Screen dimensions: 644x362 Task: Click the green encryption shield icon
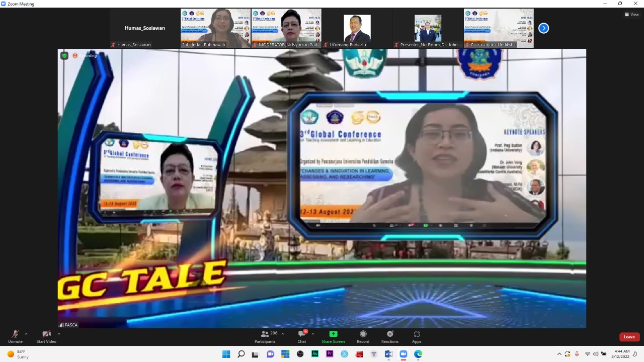64,56
